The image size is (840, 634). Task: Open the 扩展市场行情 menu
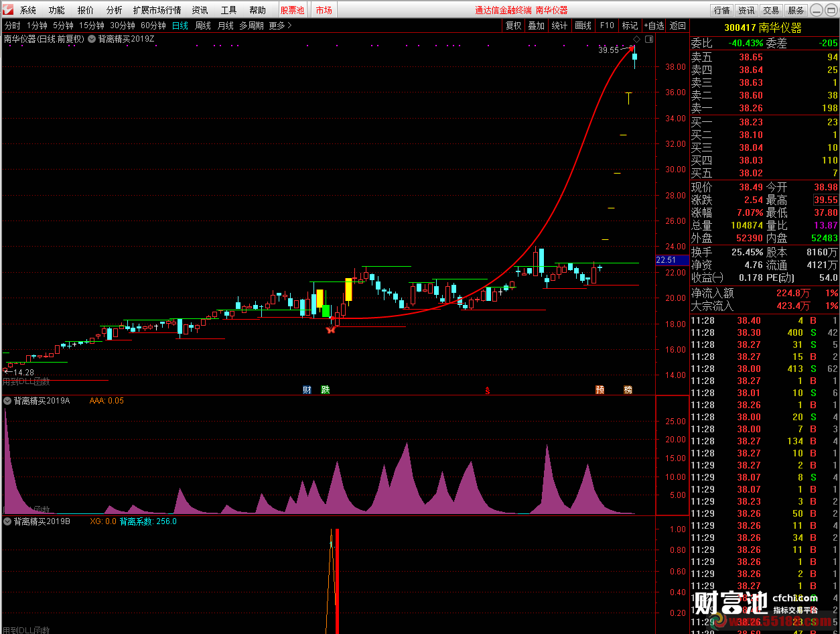tap(157, 10)
